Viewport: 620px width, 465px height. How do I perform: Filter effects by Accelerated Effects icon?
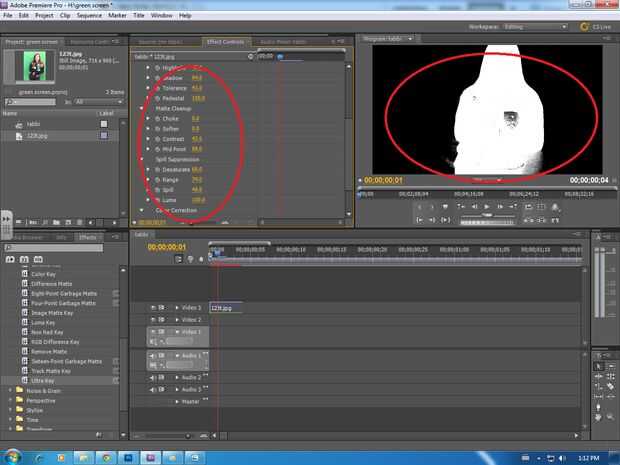[x=10, y=259]
